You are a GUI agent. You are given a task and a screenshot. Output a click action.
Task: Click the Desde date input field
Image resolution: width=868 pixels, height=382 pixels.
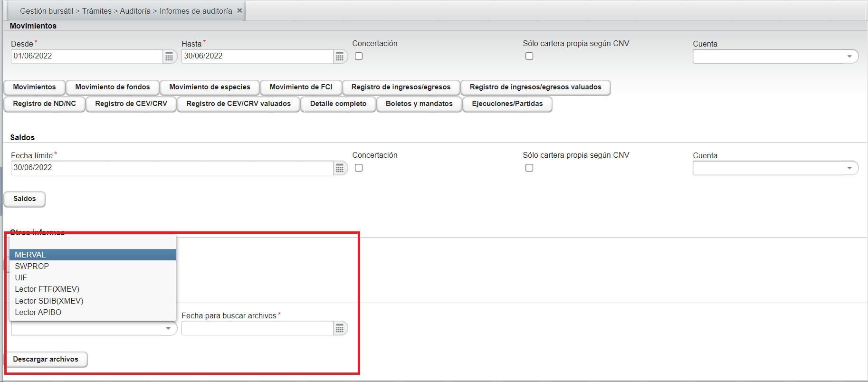point(86,56)
